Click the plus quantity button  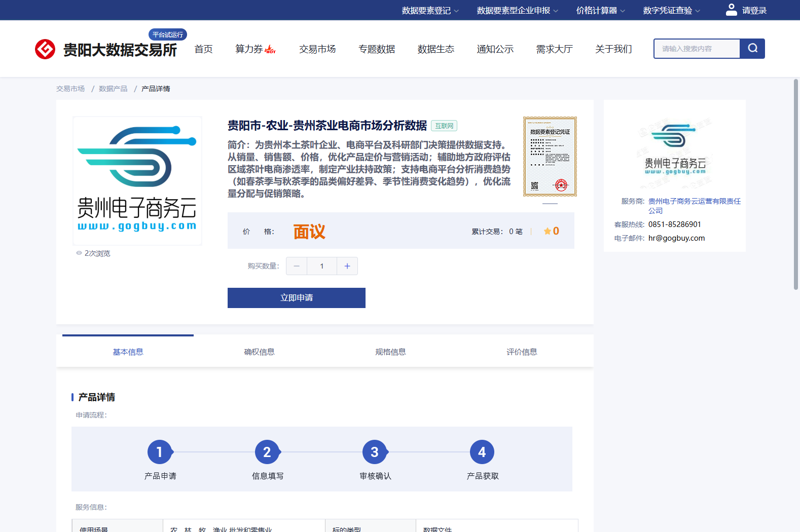point(347,266)
